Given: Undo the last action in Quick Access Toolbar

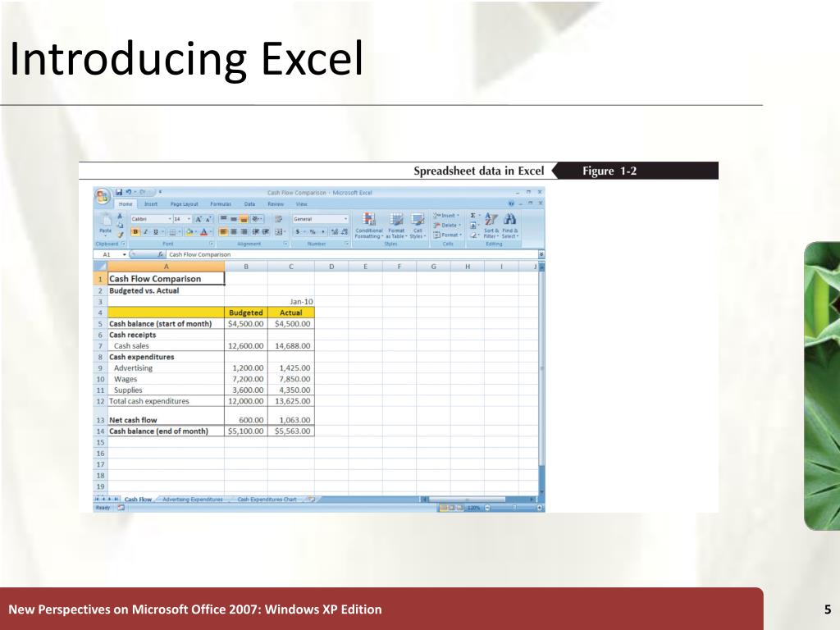Looking at the screenshot, I should [x=129, y=192].
